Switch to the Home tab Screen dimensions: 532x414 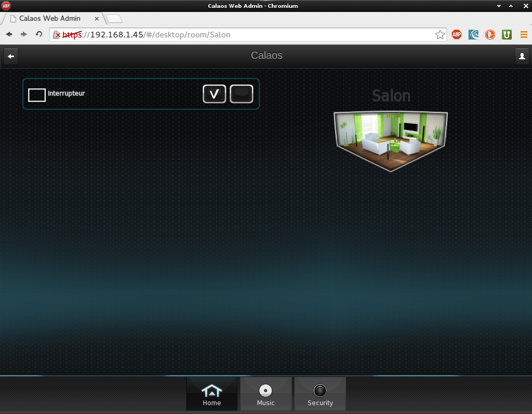coord(212,394)
